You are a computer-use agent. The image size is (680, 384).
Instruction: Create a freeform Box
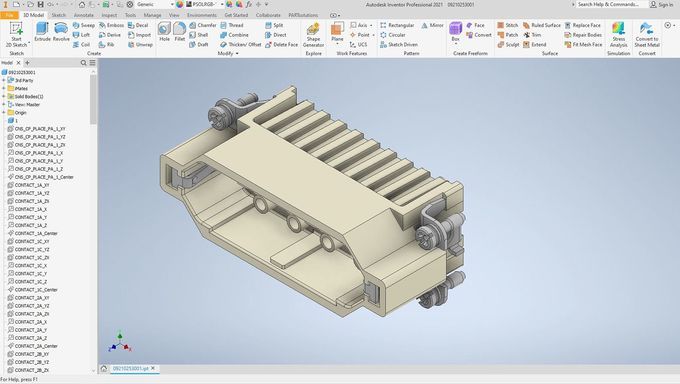pyautogui.click(x=455, y=32)
